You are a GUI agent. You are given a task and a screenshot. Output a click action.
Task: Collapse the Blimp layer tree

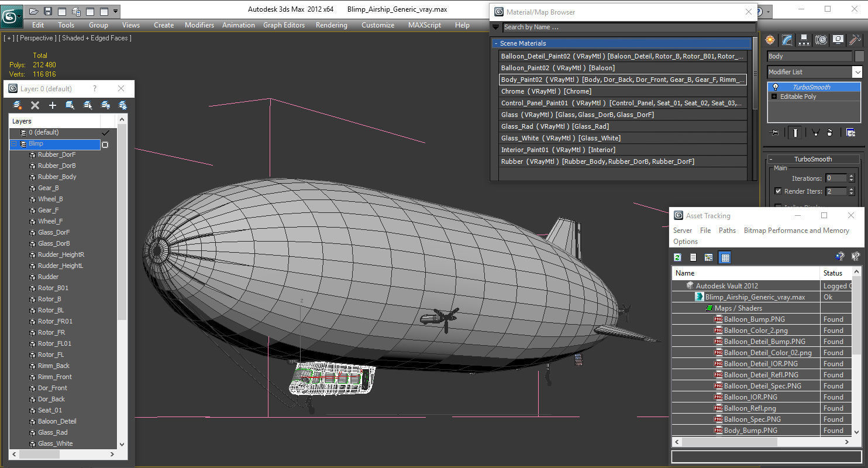click(14, 144)
